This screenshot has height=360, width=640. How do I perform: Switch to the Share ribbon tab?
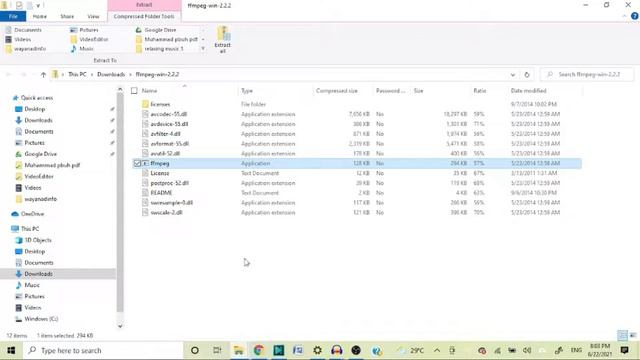tap(67, 16)
